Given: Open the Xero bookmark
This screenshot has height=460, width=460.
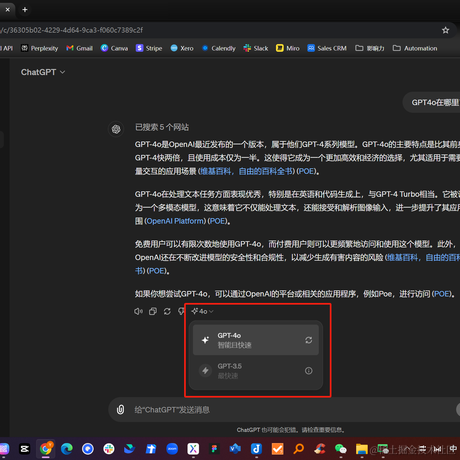Looking at the screenshot, I should (x=182, y=48).
